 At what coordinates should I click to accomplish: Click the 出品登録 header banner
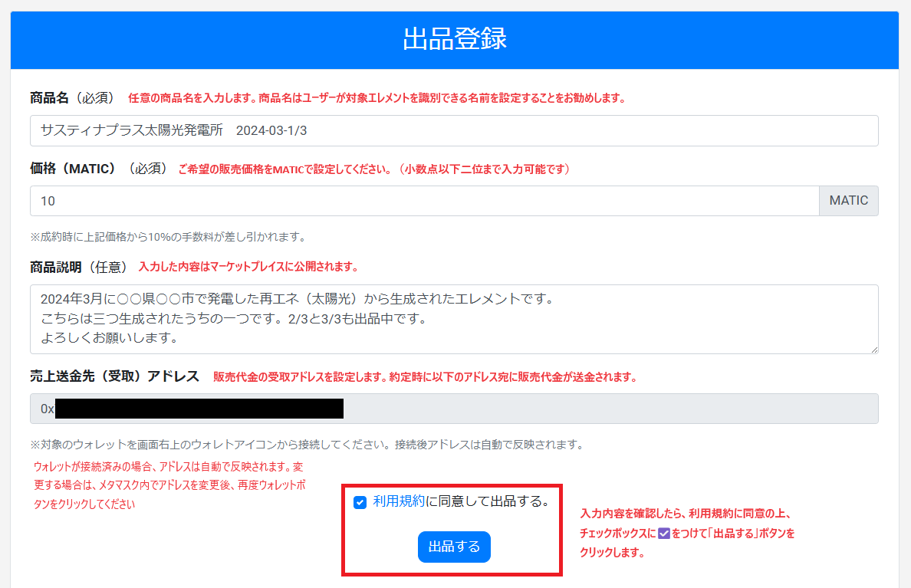[454, 40]
